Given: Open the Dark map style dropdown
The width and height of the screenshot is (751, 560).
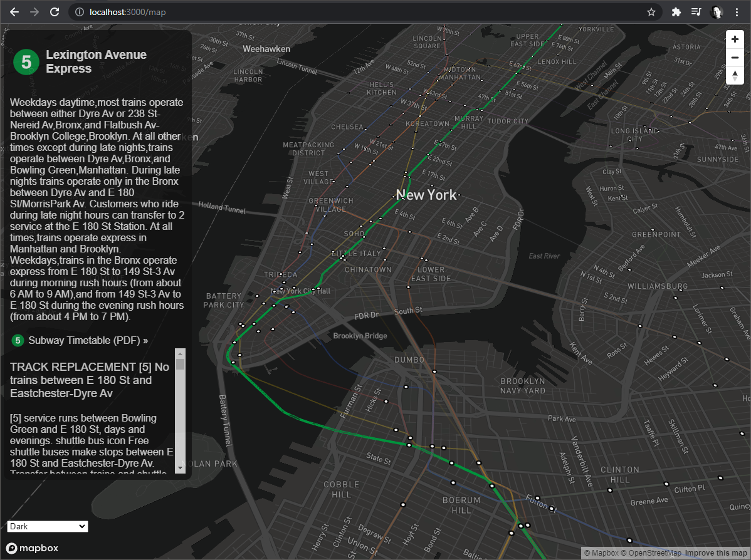Looking at the screenshot, I should click(x=48, y=527).
